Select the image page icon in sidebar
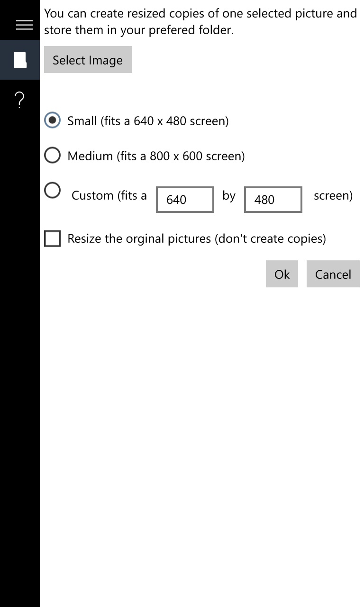 (20, 60)
